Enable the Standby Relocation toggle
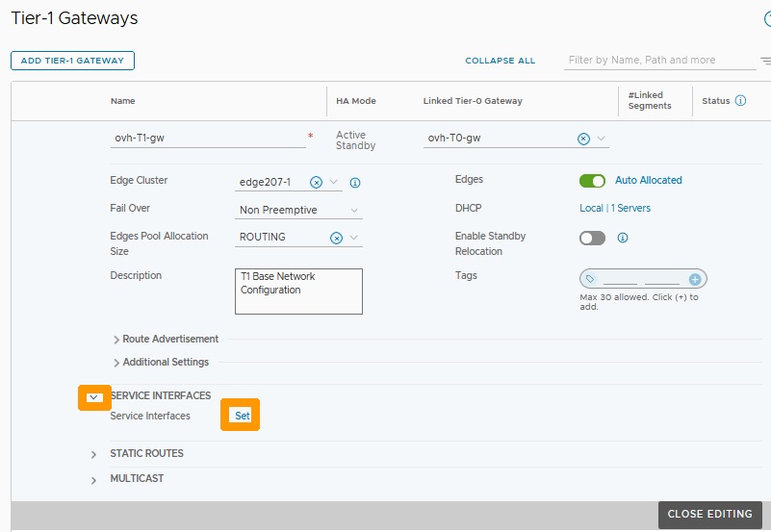This screenshot has height=532, width=771. click(x=592, y=239)
